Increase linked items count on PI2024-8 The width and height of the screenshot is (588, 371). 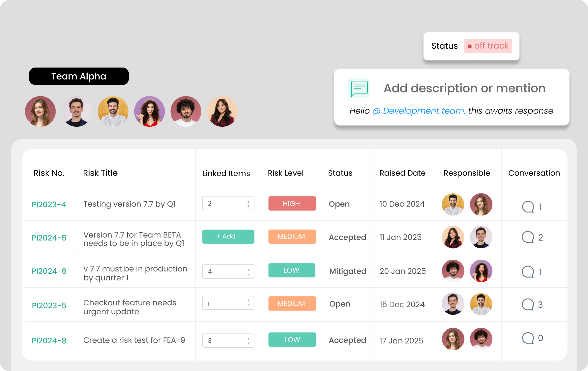pyautogui.click(x=248, y=338)
